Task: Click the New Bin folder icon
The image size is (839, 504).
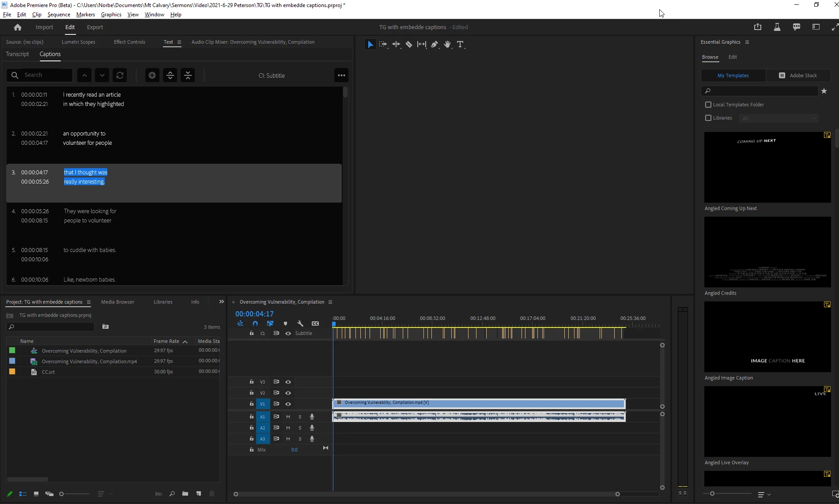Action: [185, 494]
